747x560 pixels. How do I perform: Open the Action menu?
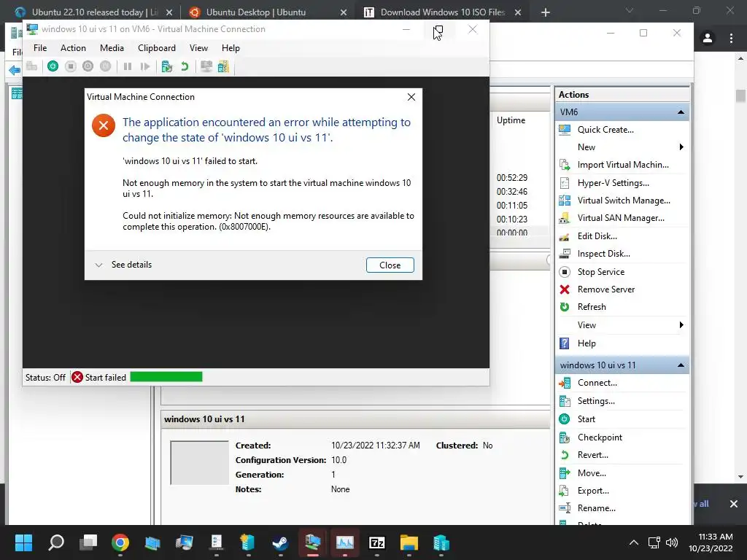click(x=73, y=48)
